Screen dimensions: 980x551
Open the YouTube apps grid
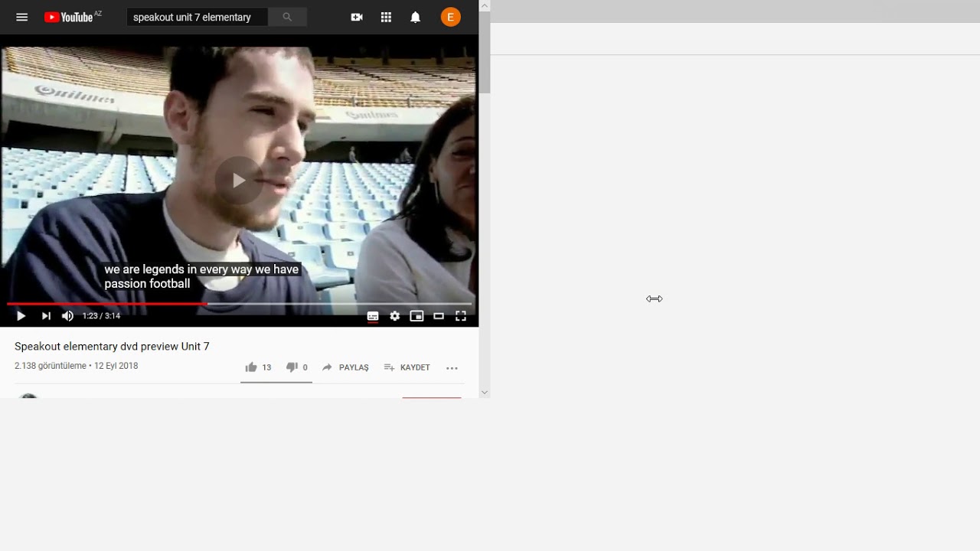[x=386, y=17]
